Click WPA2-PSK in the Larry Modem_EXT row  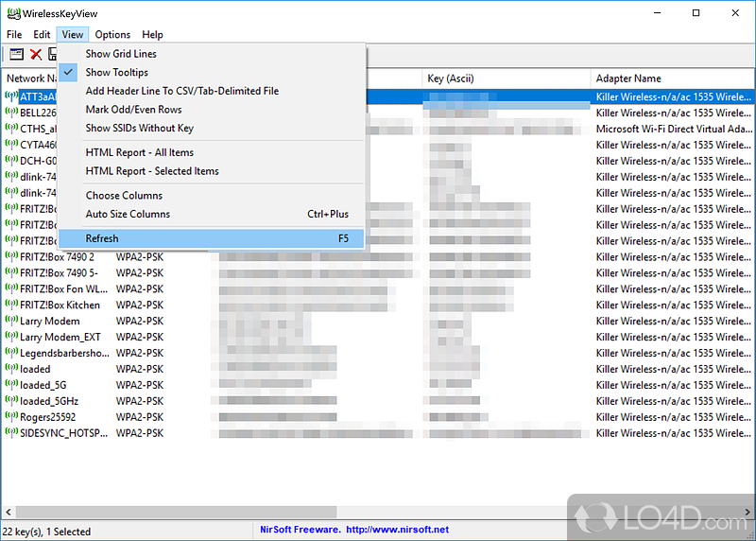tap(139, 337)
